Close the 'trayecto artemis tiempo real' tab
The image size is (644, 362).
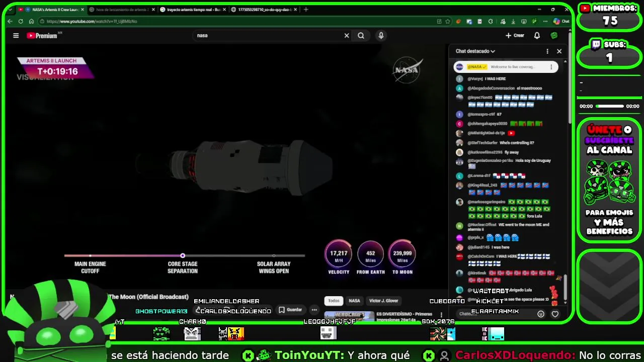coord(223,10)
